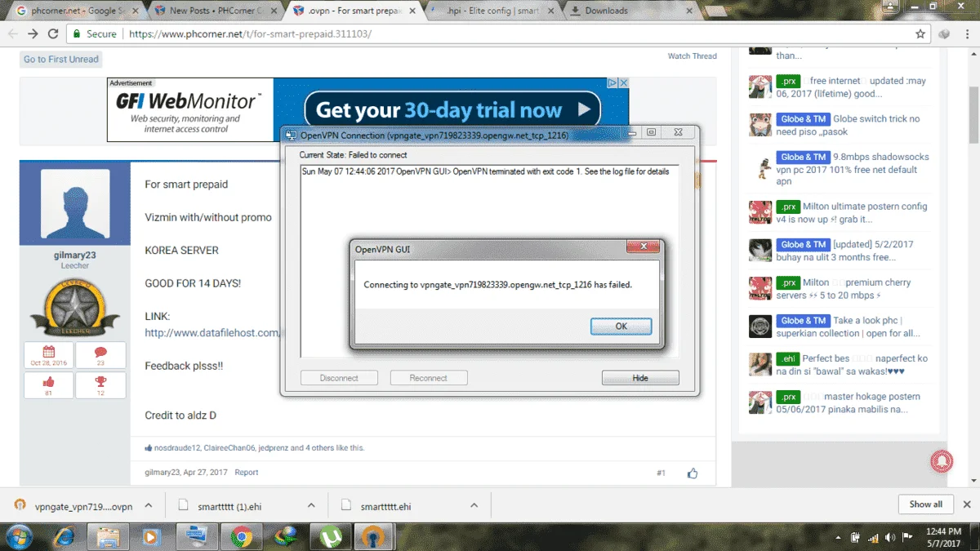Close the OpenVPN GUI error dialog
This screenshot has height=551, width=980.
[644, 247]
